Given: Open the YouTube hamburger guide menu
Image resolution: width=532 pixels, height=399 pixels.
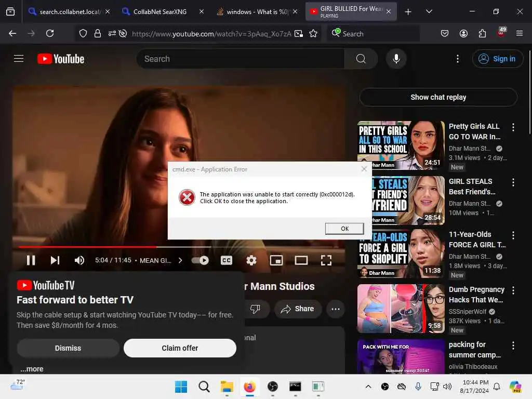Looking at the screenshot, I should 19,59.
